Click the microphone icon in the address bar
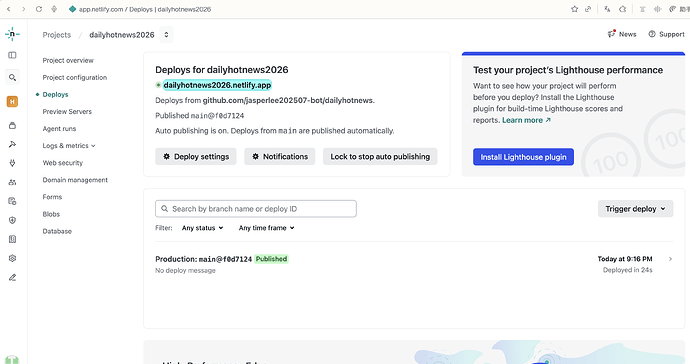Viewport: 690px width, 364px height. 54,9
